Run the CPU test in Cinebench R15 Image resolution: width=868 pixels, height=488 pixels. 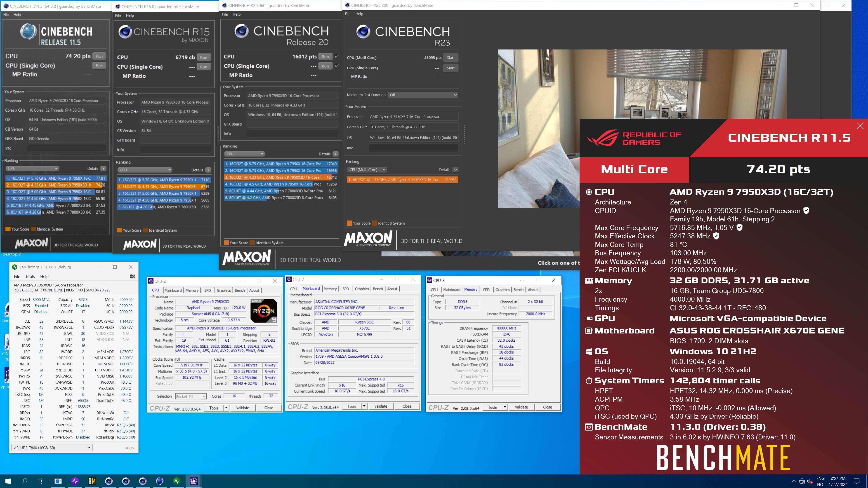[x=203, y=57]
